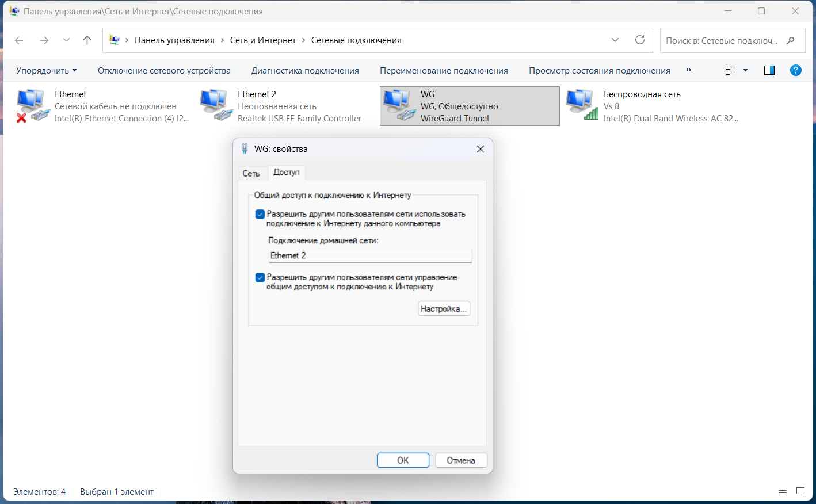Image resolution: width=816 pixels, height=504 pixels.
Task: Uncheck allow other users to use connection
Action: click(260, 214)
